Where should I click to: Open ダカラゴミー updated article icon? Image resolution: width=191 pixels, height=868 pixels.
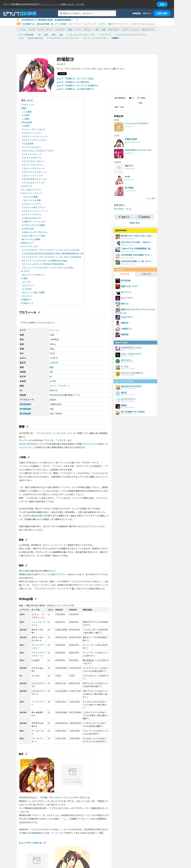pyautogui.click(x=118, y=361)
